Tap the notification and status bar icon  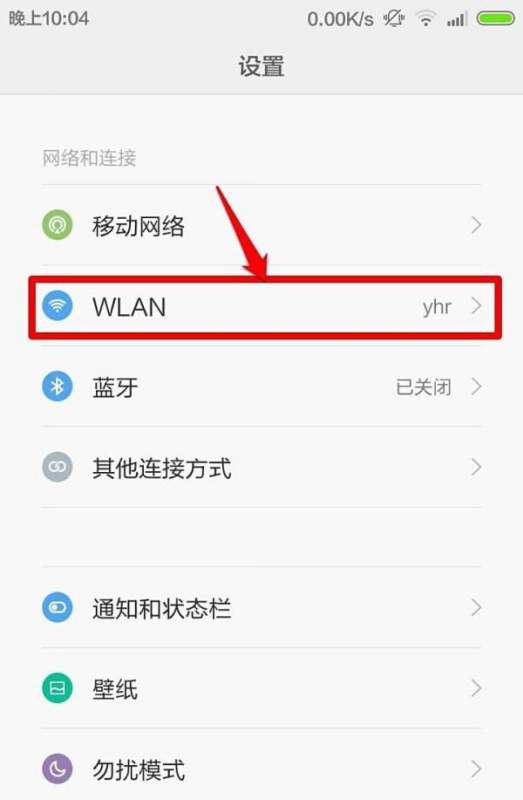click(57, 607)
